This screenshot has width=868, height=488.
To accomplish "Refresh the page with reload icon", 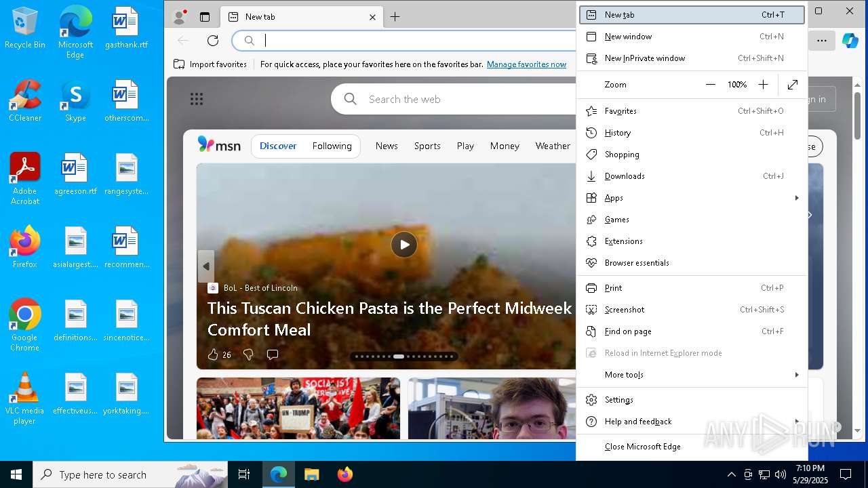I will click(x=213, y=41).
